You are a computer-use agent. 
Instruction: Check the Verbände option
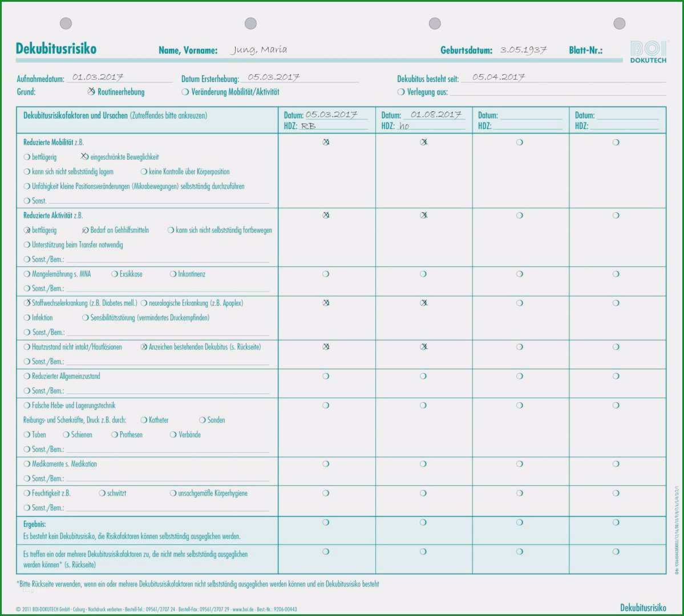173,435
